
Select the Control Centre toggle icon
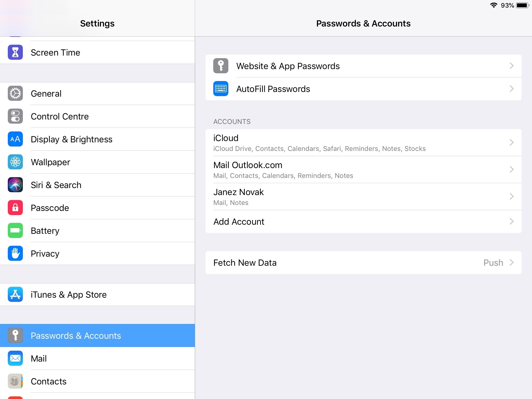pyautogui.click(x=15, y=116)
